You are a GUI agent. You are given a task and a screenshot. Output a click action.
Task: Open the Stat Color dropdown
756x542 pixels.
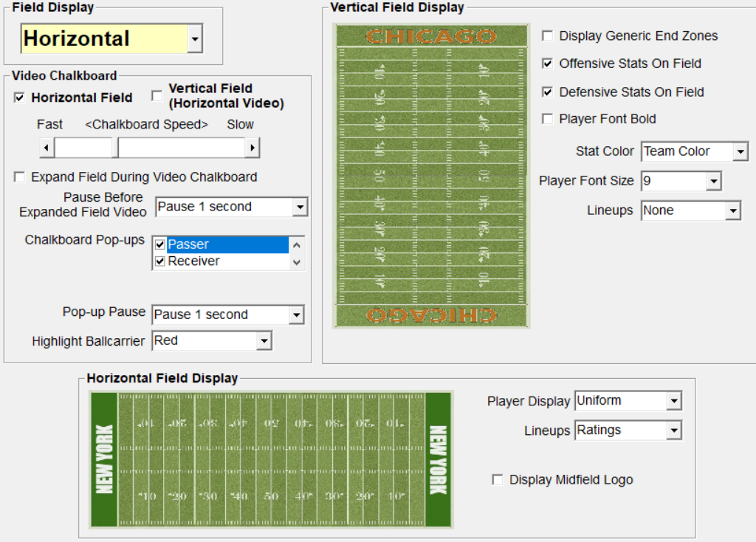740,152
